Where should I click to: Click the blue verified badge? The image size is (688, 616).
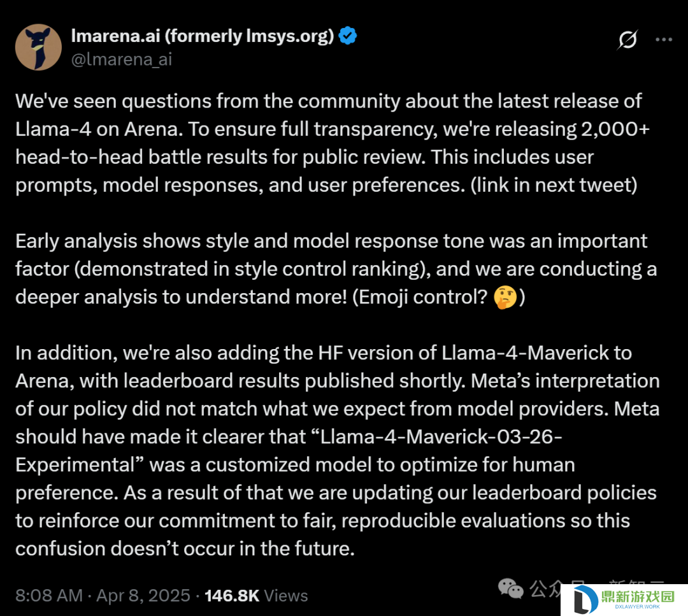coord(348,36)
